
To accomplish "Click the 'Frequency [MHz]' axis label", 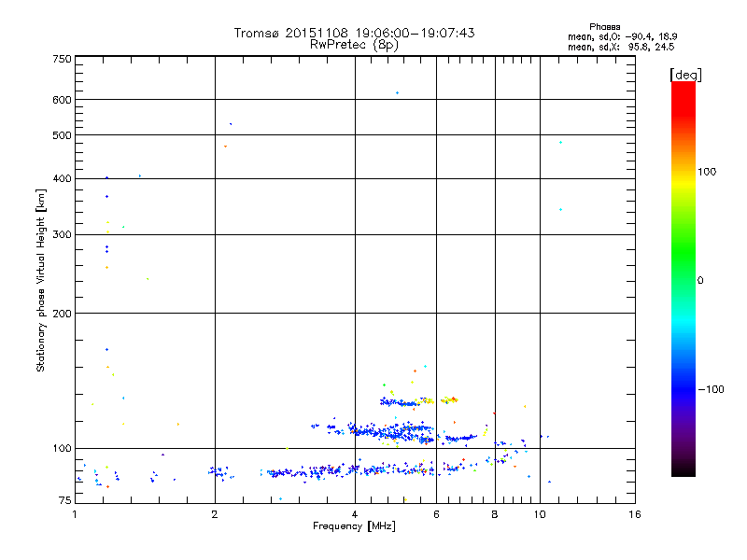I will (x=354, y=525).
